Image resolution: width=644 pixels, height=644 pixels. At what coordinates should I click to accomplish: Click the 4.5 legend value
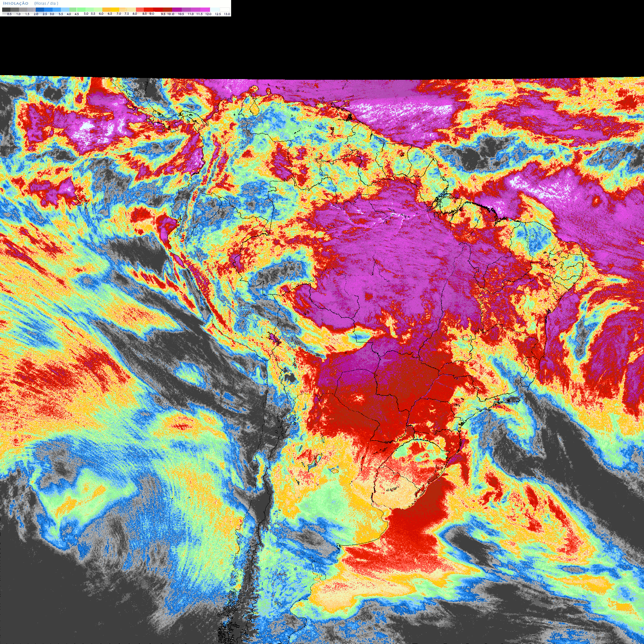[x=77, y=14]
